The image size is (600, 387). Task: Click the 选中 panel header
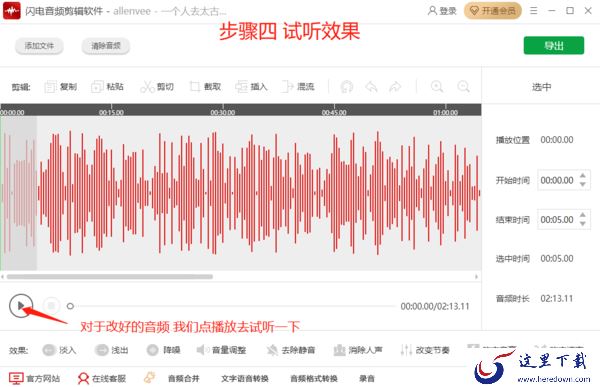[x=541, y=87]
